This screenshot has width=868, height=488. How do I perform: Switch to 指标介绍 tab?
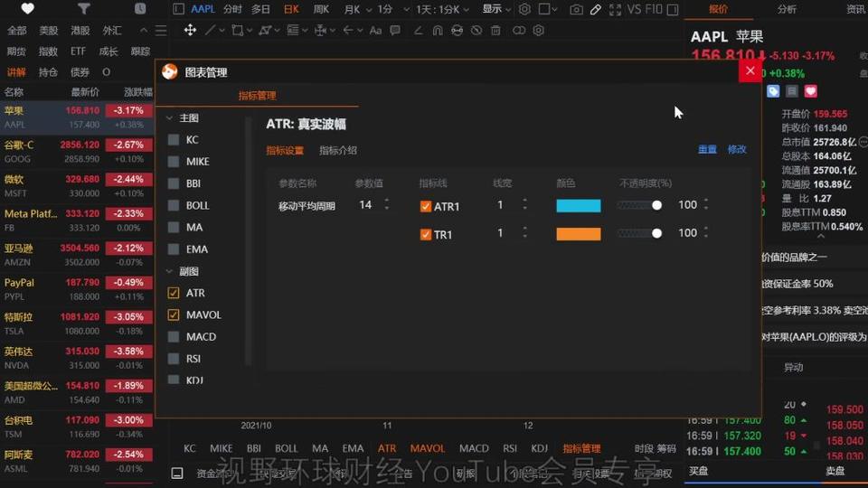pyautogui.click(x=338, y=151)
